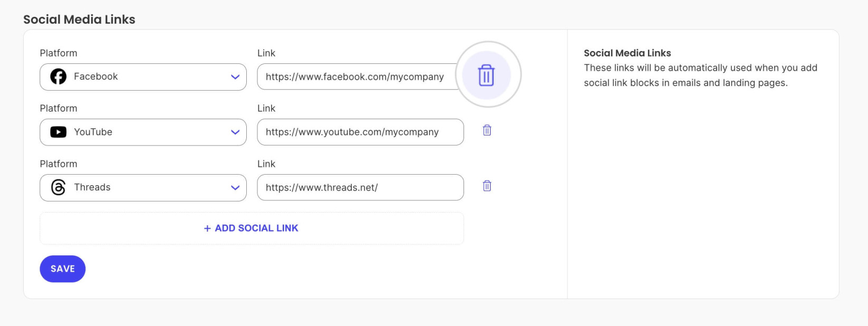Screen dimensions: 868x326
Task: Click the YouTube link input field
Action: point(360,132)
